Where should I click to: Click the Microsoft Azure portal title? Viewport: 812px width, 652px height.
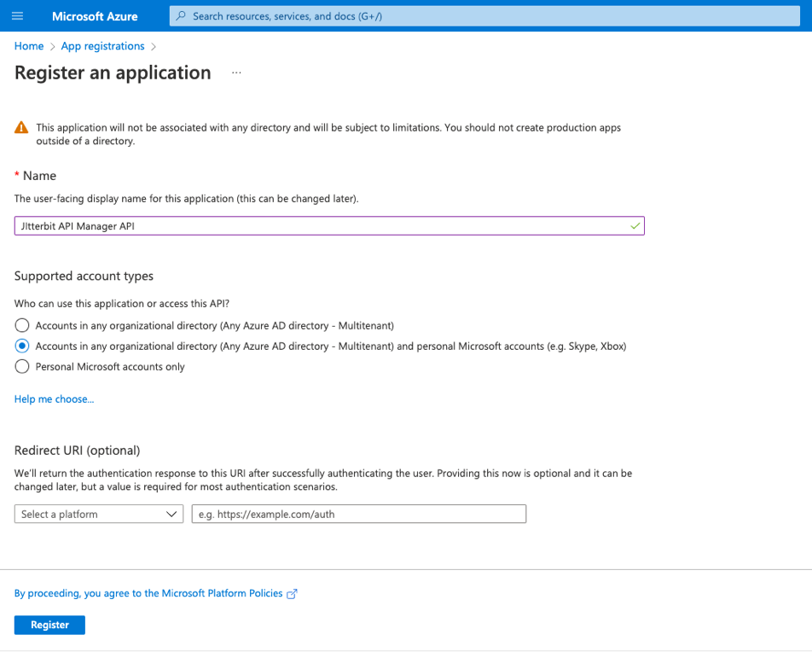[95, 16]
